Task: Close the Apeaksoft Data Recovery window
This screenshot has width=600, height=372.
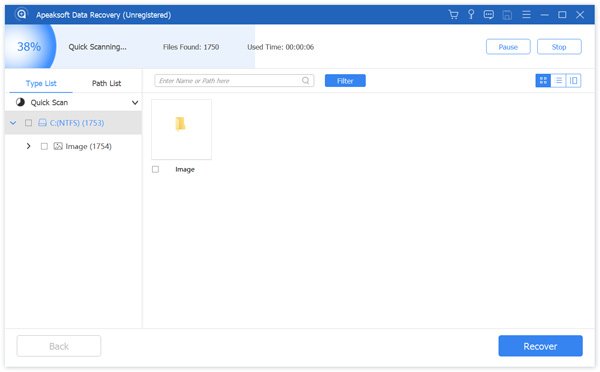Action: (580, 15)
